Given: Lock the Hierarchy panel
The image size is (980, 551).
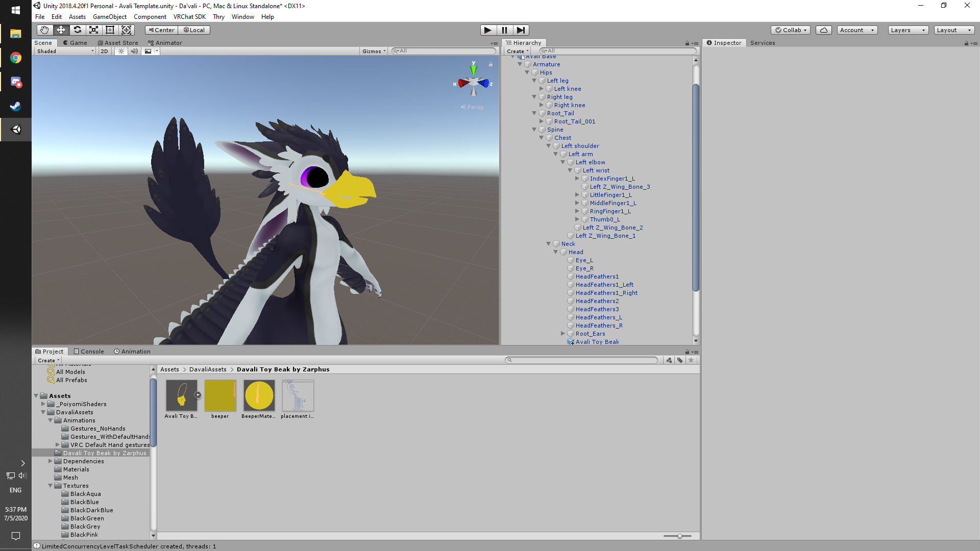Looking at the screenshot, I should [687, 43].
